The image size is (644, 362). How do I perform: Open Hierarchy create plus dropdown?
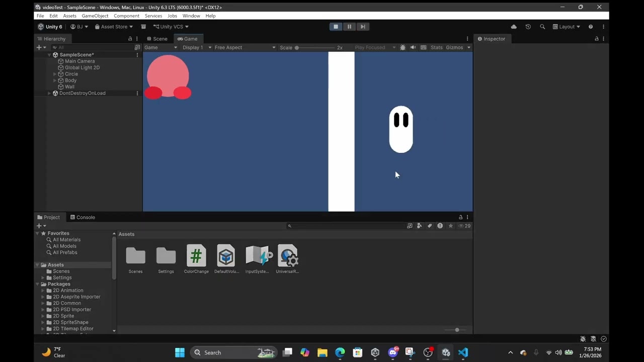(41, 47)
